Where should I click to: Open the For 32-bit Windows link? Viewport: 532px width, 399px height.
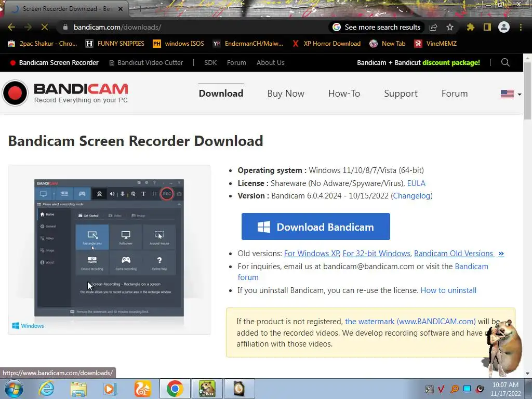click(x=377, y=254)
